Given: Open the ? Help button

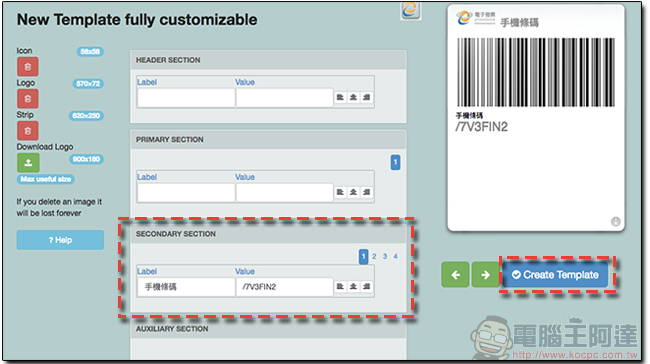Looking at the screenshot, I should (60, 240).
